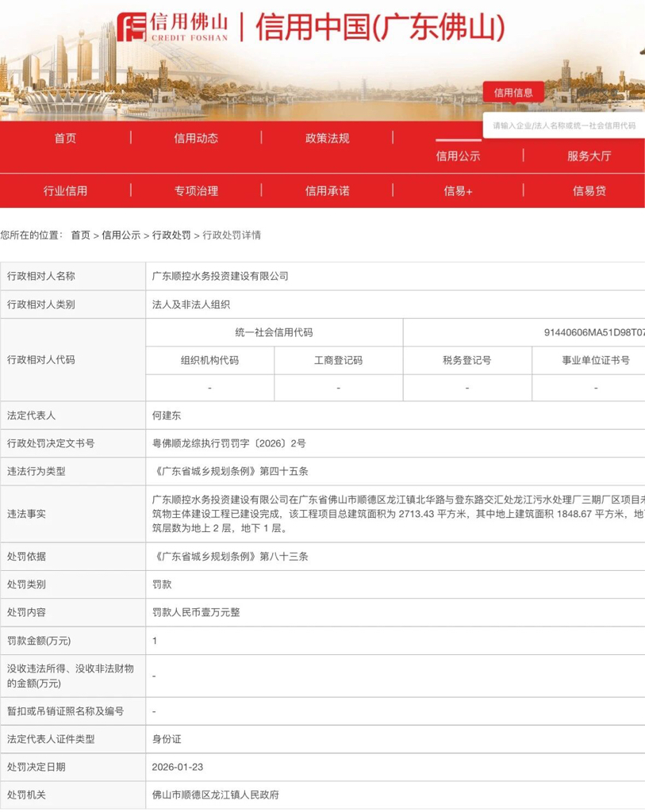Click the 处罚决定日期 row label
The width and height of the screenshot is (645, 812).
36,768
